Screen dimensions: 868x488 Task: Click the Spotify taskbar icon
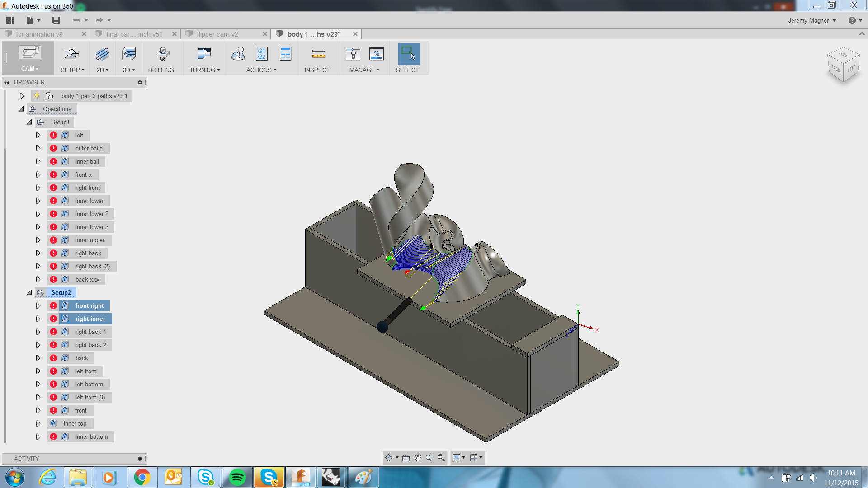click(x=237, y=477)
